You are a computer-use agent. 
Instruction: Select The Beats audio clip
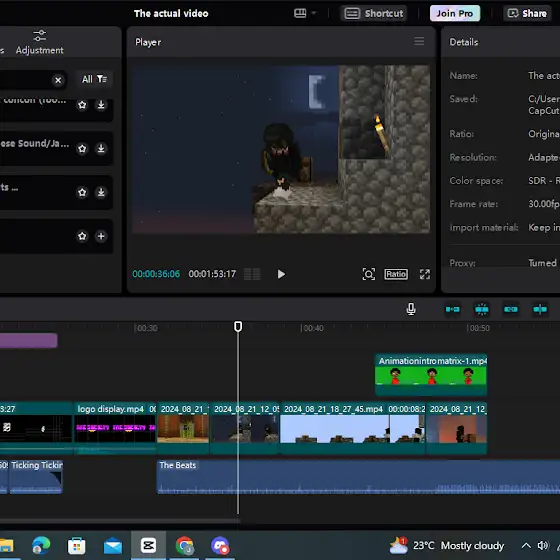358,477
